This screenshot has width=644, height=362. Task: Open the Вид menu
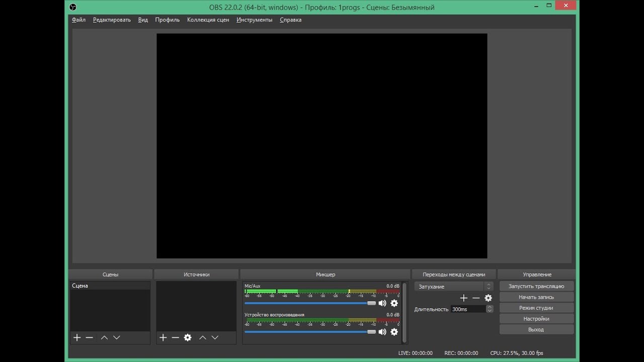click(x=143, y=20)
